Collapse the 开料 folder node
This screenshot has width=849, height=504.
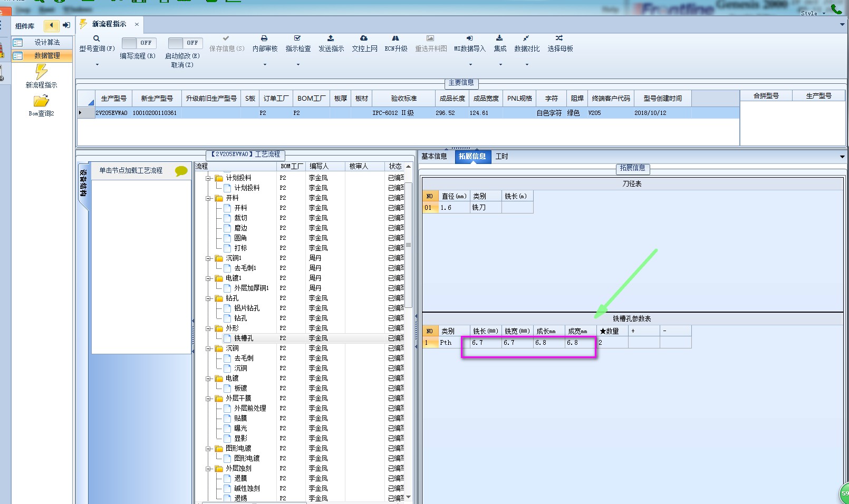(208, 198)
